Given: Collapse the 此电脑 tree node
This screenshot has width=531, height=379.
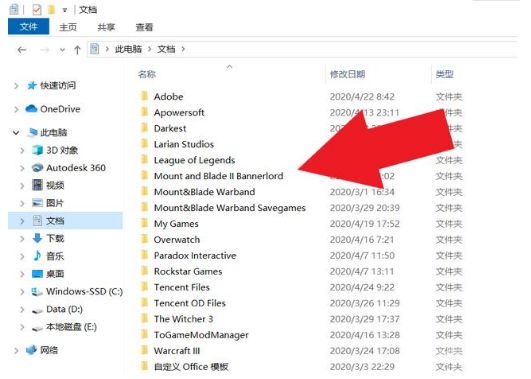Looking at the screenshot, I should (x=16, y=133).
